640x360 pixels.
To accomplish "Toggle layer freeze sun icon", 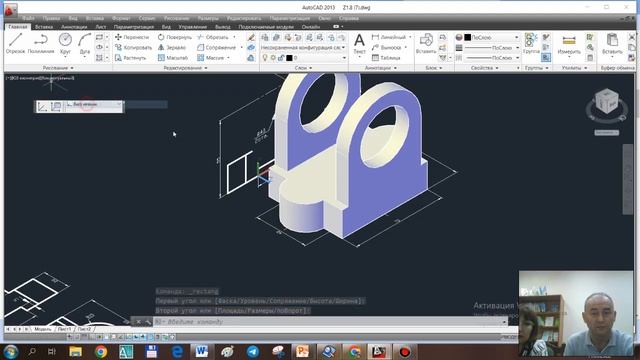I will pyautogui.click(x=273, y=58).
